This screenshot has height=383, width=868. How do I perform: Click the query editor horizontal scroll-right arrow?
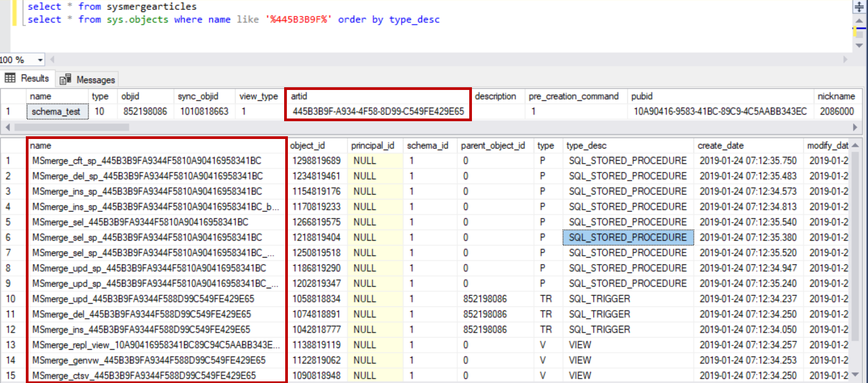tap(845, 59)
